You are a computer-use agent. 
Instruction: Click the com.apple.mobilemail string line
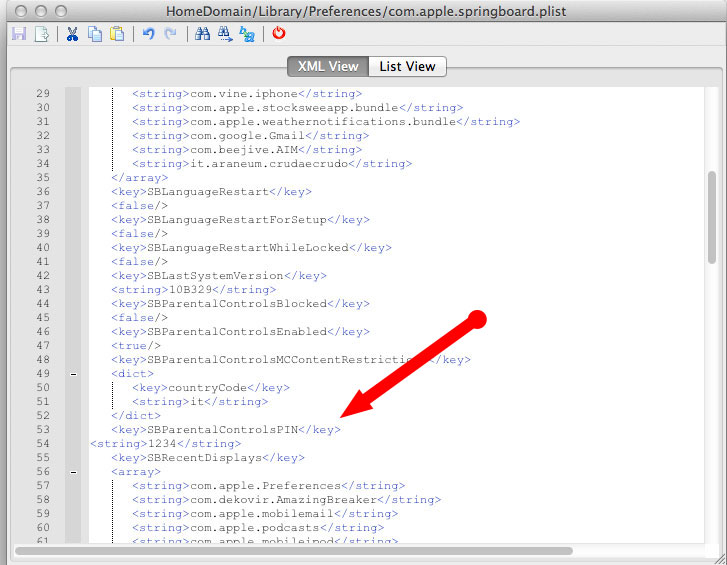tap(265, 514)
